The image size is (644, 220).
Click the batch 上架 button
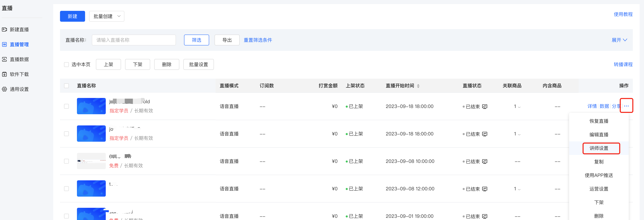click(x=108, y=65)
